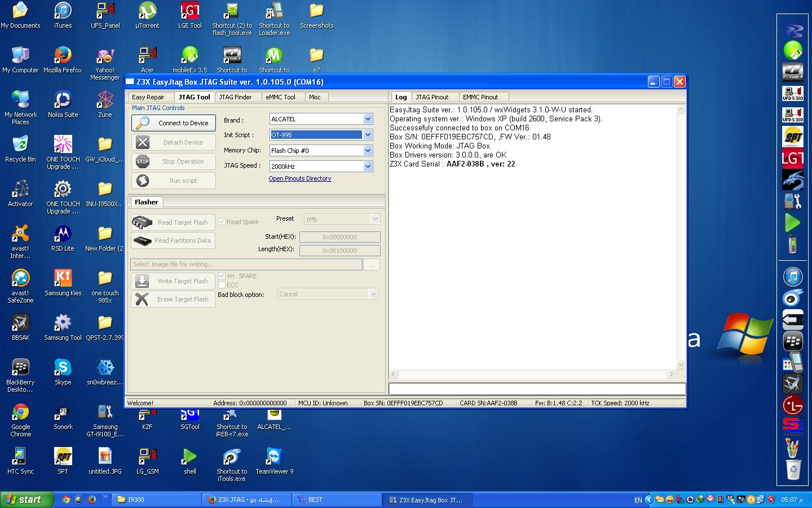This screenshot has height=508, width=812.
Task: Click the log horizontal scrollbar right arrow
Action: pos(671,374)
